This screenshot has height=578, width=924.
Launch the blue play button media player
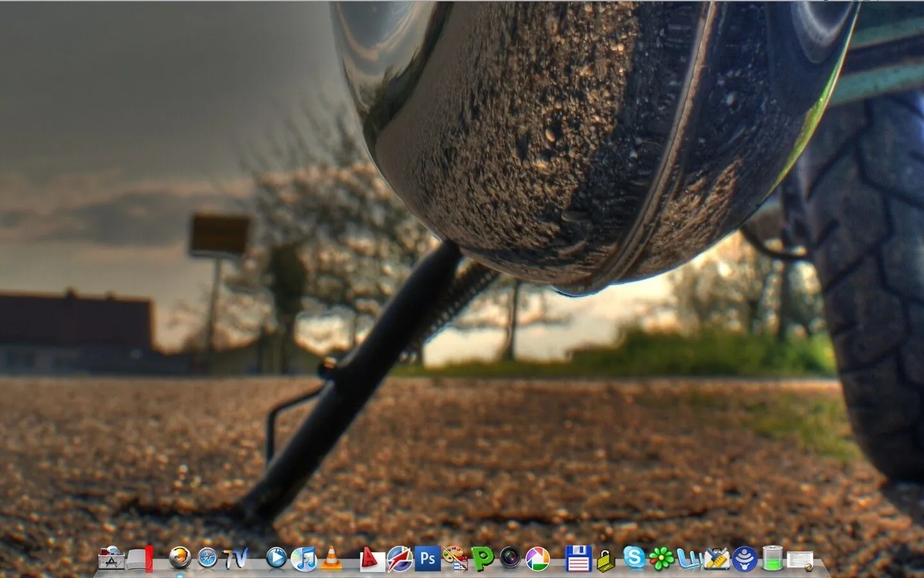(276, 558)
